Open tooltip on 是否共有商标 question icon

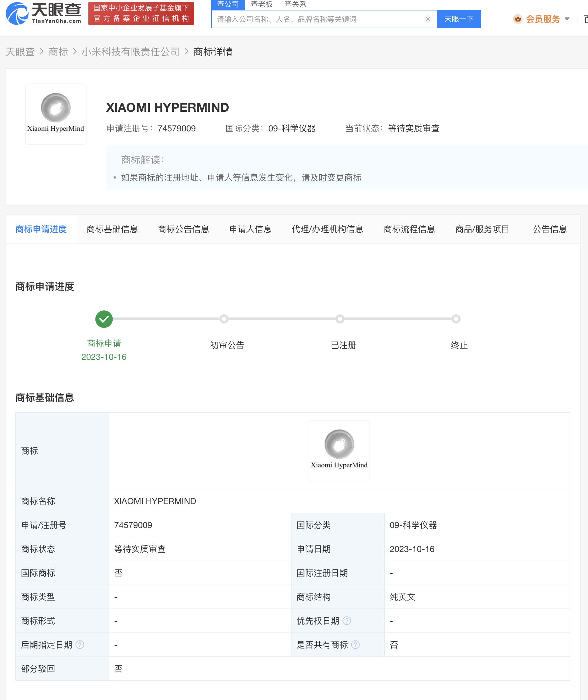(x=356, y=645)
